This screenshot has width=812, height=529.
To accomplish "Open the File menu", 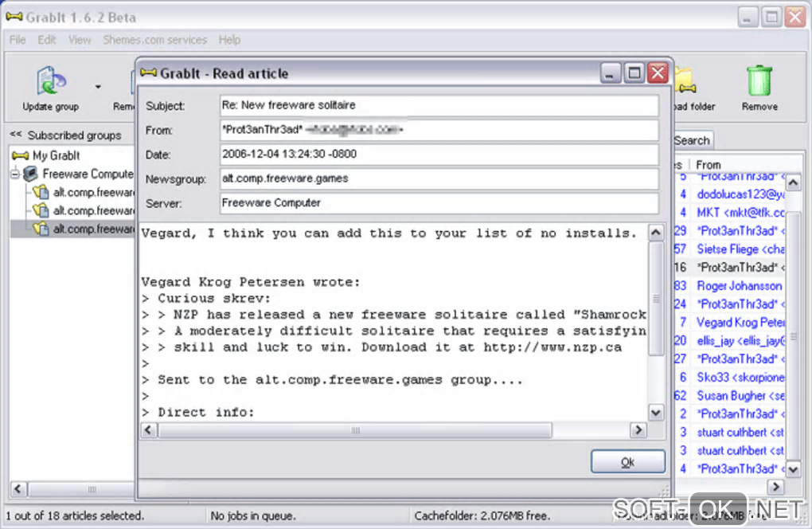I will pos(17,40).
